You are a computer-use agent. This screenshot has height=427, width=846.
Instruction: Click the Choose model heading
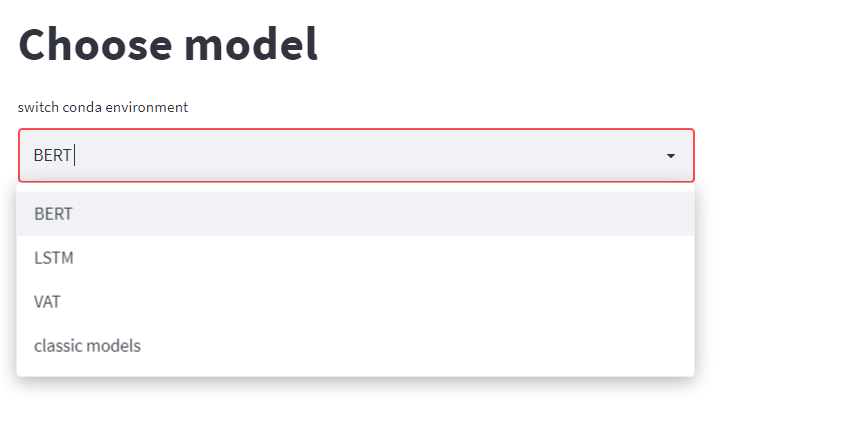pos(168,45)
